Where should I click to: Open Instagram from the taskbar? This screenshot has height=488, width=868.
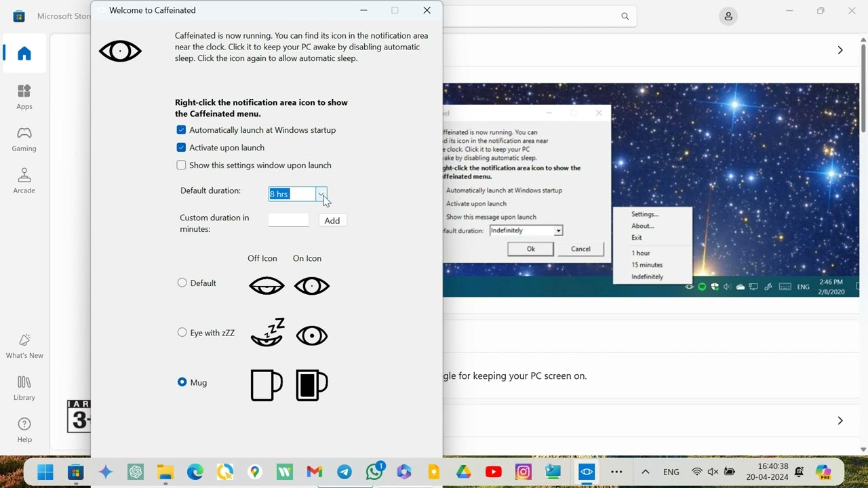point(524,472)
